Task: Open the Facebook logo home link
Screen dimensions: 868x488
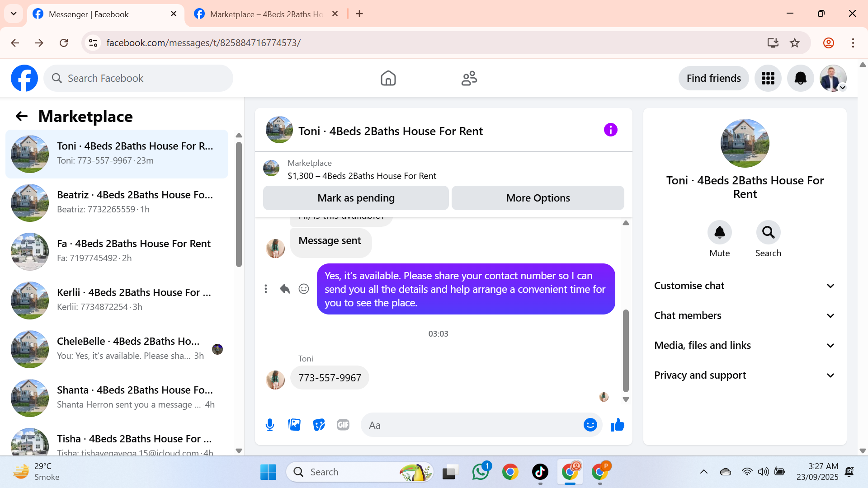Action: point(24,78)
